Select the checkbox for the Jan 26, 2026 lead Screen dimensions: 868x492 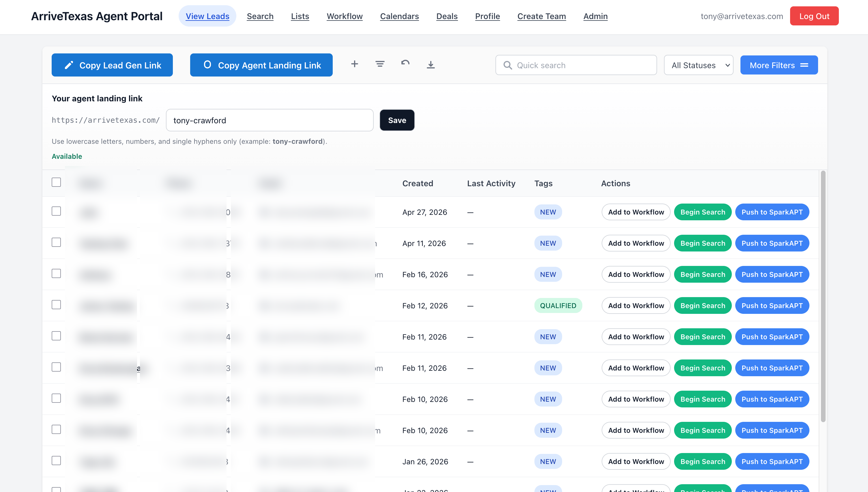pyautogui.click(x=56, y=461)
